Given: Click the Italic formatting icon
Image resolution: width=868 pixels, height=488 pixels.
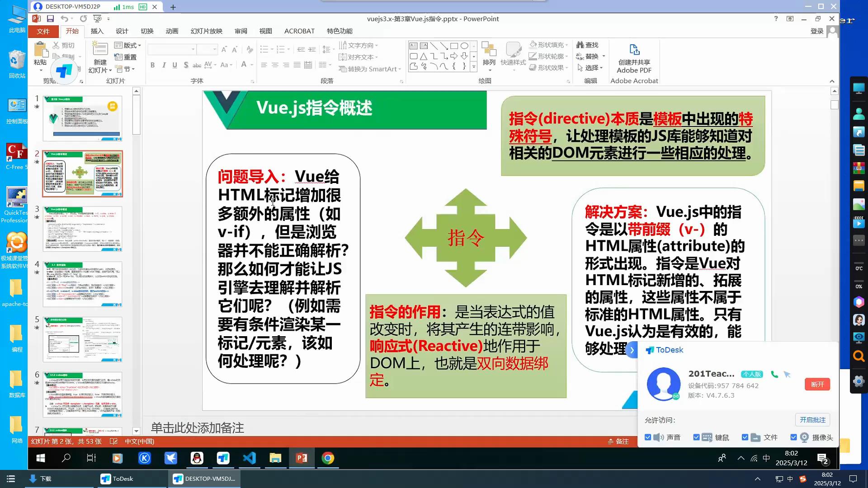Looking at the screenshot, I should coord(164,65).
